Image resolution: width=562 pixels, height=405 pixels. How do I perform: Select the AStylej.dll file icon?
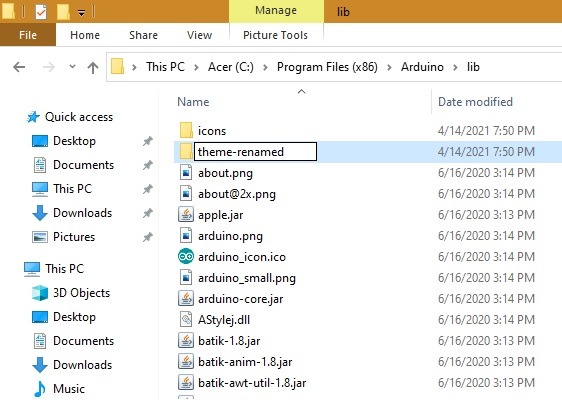pyautogui.click(x=186, y=319)
